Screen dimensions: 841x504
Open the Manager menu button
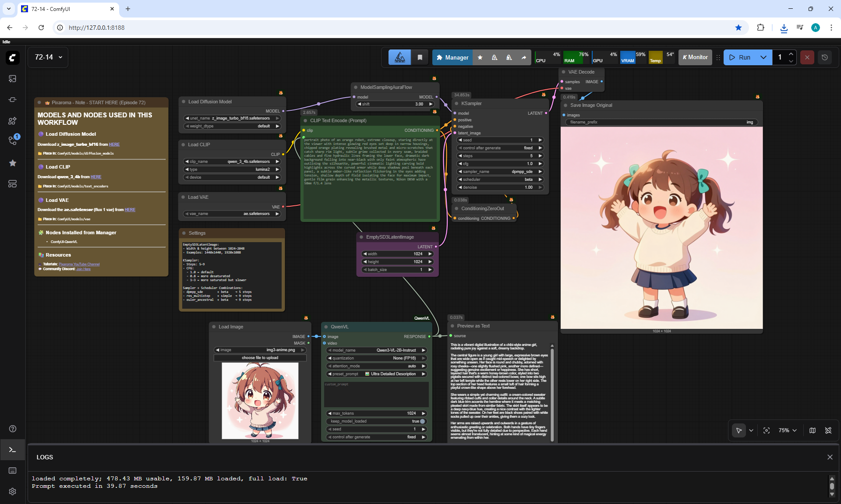452,57
